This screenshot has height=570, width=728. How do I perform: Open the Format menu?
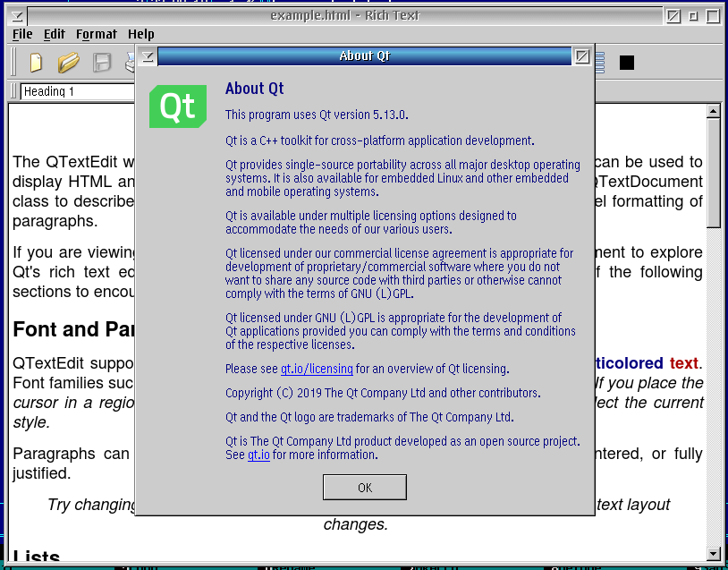click(97, 34)
